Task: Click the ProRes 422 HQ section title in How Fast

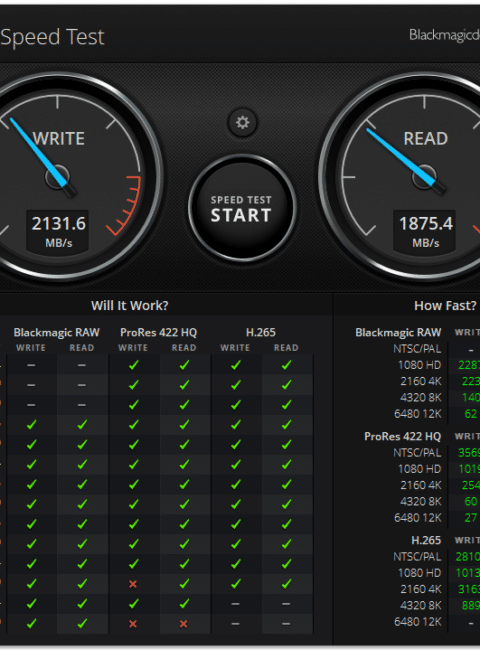Action: [402, 437]
